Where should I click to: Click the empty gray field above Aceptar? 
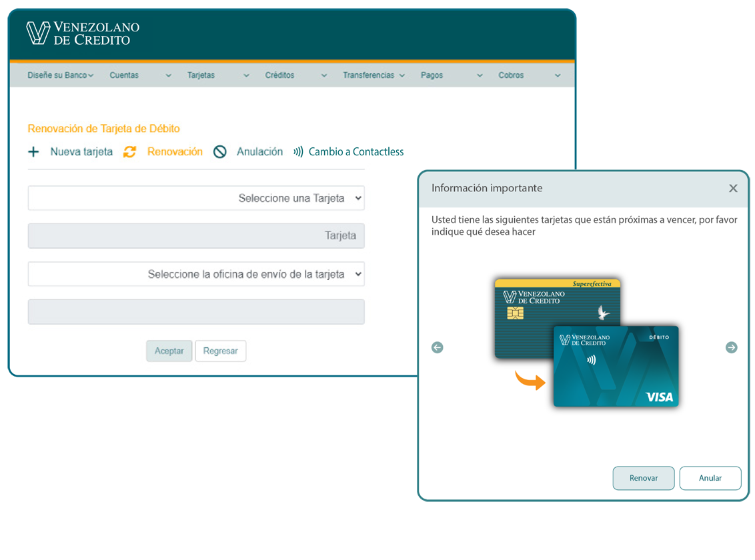tap(196, 312)
